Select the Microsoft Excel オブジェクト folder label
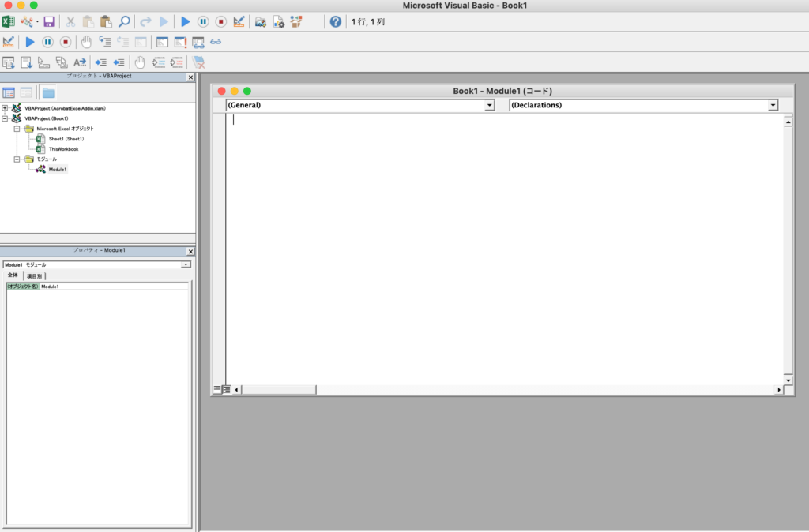Viewport: 809px width, 532px height. [65, 129]
